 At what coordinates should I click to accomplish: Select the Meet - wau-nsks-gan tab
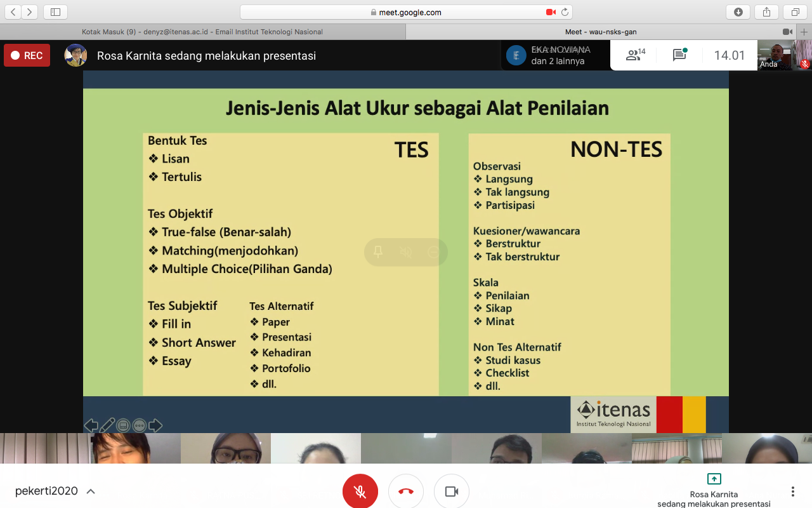pos(601,32)
